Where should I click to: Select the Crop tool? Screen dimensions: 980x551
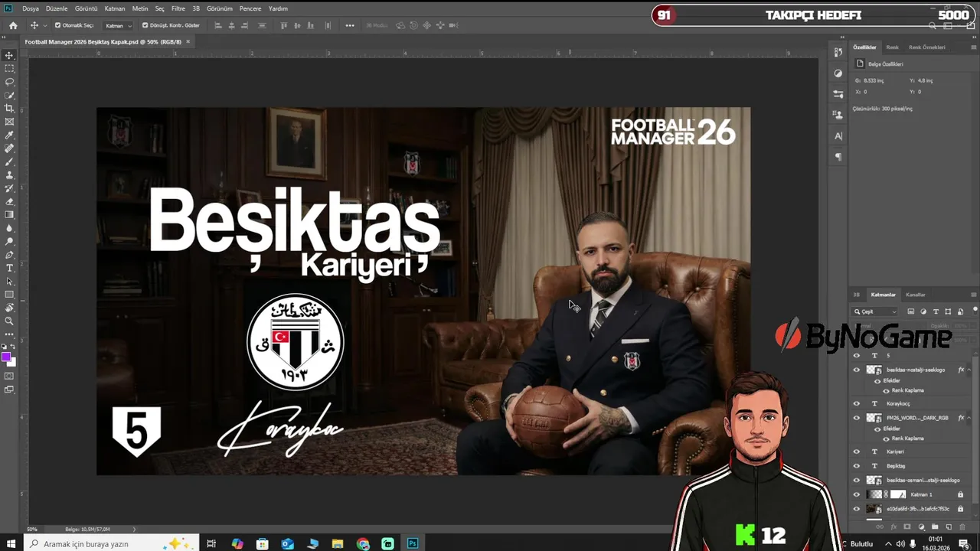tap(9, 108)
